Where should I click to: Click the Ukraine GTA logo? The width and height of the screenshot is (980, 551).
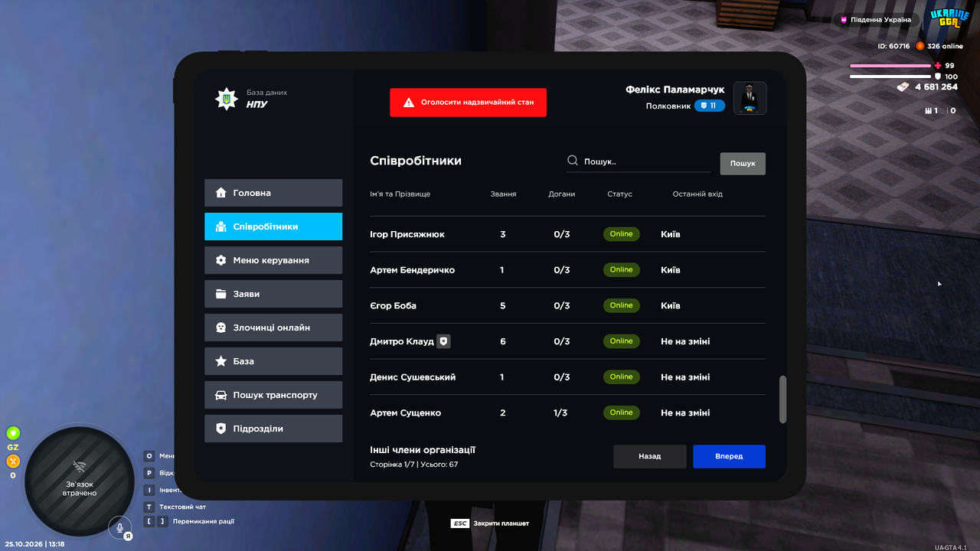click(x=949, y=19)
